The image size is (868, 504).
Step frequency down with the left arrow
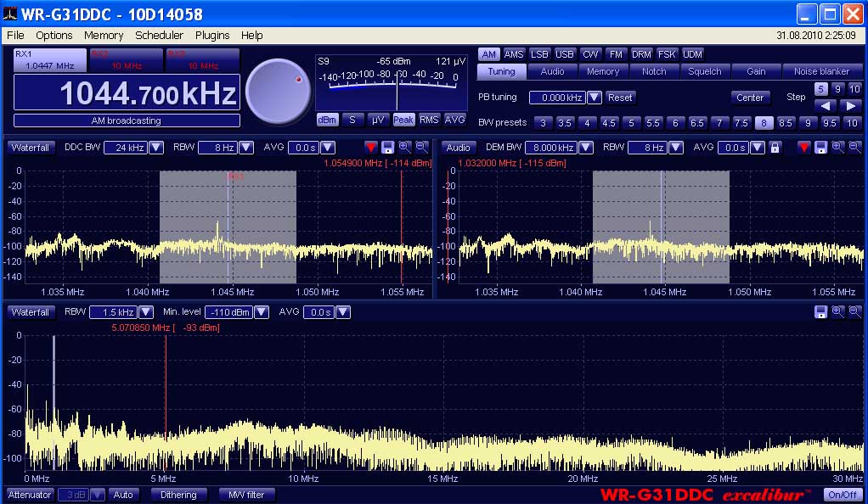(x=826, y=106)
